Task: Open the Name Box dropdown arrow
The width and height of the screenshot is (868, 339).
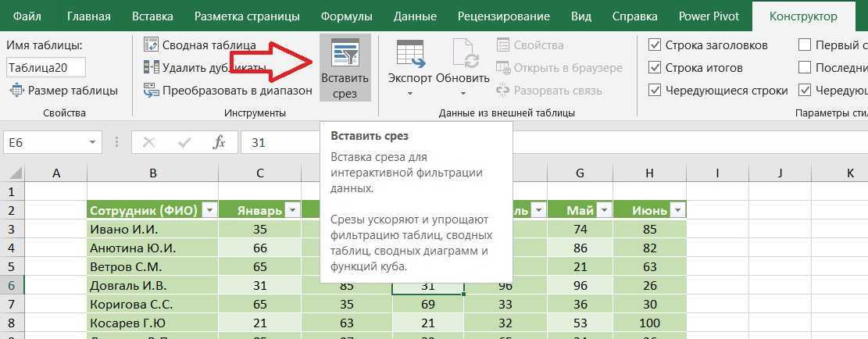Action: (x=92, y=143)
